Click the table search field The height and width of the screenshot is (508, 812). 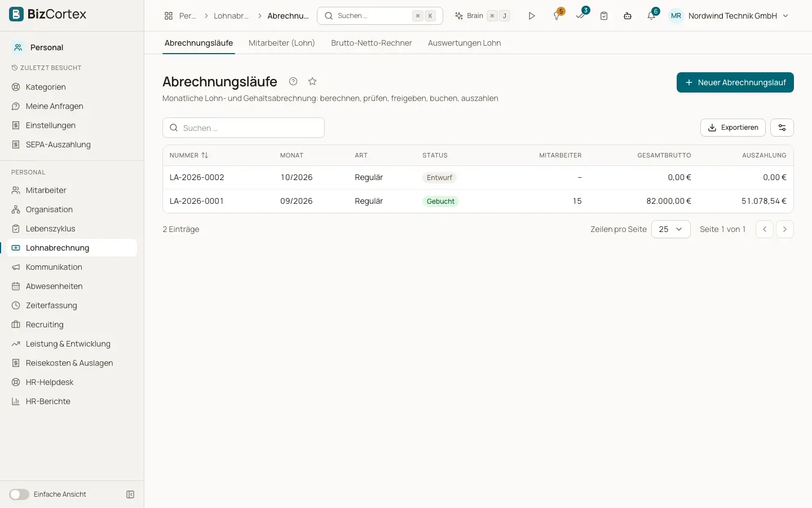[244, 128]
